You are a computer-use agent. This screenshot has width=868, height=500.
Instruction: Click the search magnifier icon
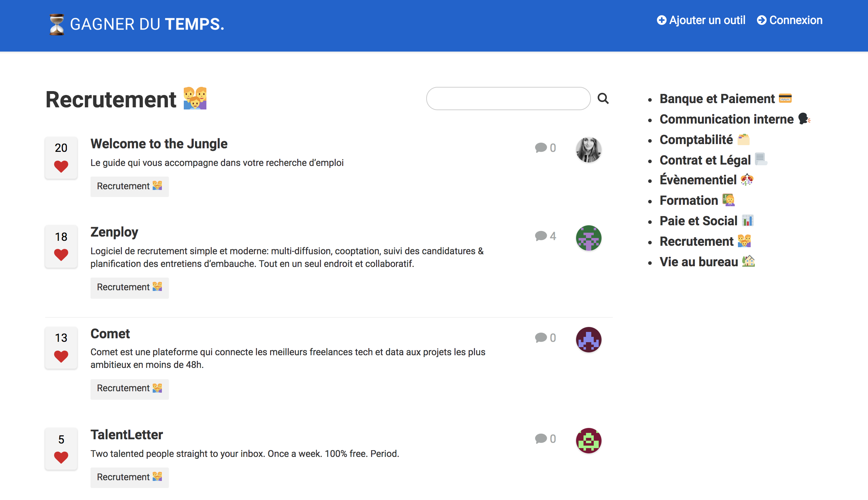[603, 99]
